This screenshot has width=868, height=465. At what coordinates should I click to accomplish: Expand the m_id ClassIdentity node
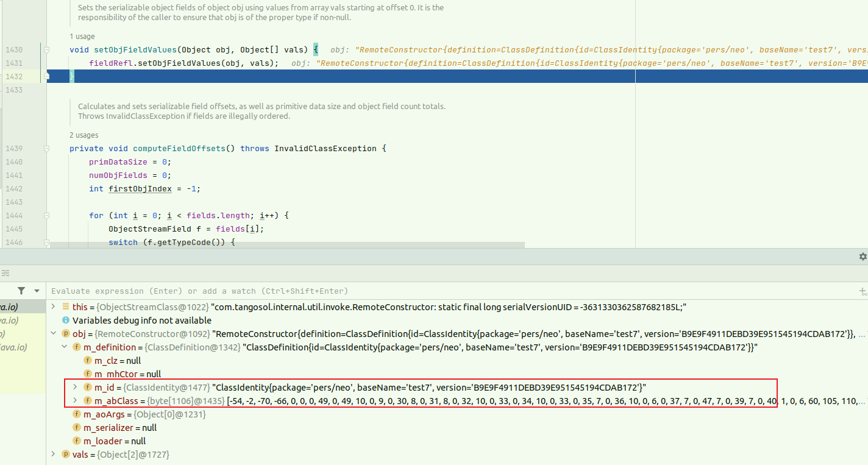75,387
